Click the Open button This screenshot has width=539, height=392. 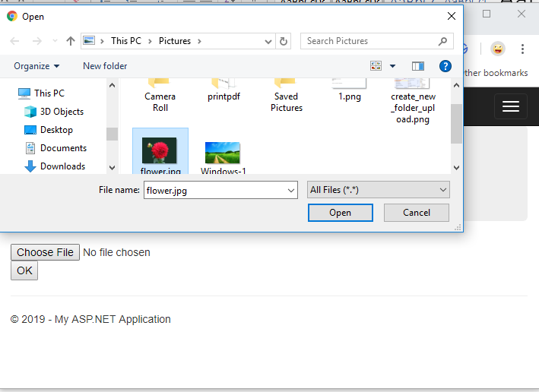click(340, 213)
